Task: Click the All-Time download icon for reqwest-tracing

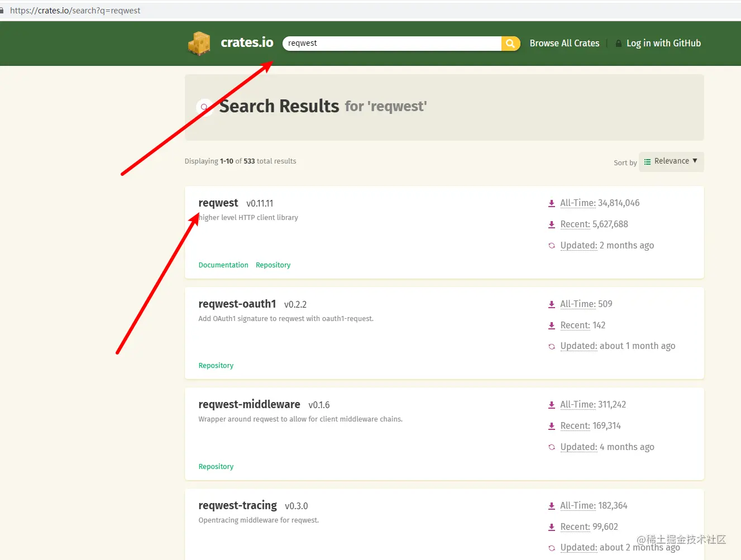Action: (x=552, y=506)
